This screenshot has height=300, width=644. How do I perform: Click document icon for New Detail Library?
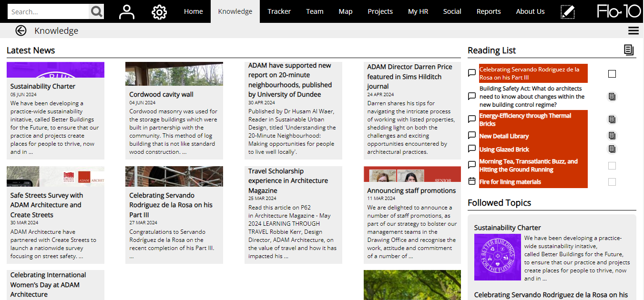[x=612, y=136]
